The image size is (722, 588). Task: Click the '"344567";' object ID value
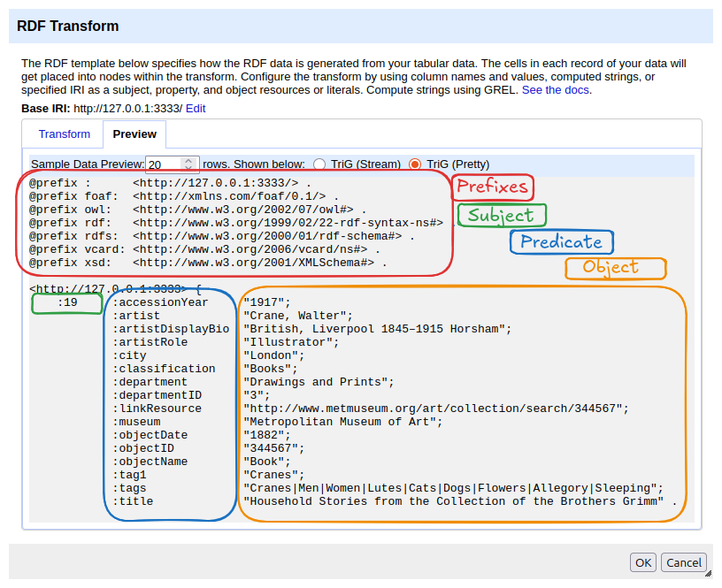tap(274, 448)
